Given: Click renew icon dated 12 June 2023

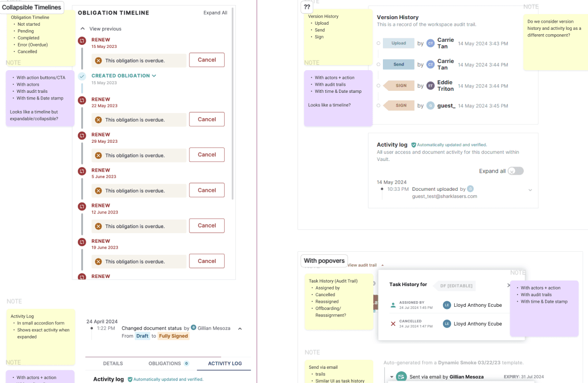Looking at the screenshot, I should tap(82, 206).
